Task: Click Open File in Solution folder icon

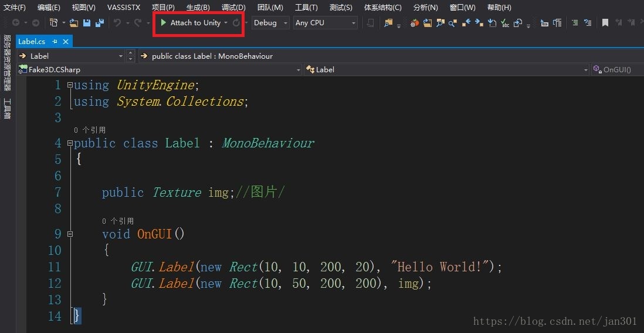Action: tap(427, 23)
